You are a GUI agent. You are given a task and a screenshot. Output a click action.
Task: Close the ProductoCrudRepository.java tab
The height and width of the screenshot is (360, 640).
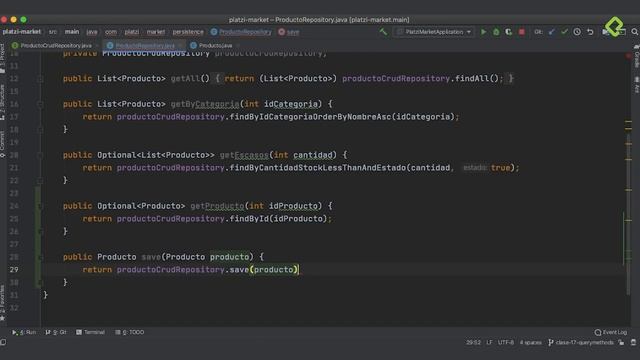(x=98, y=45)
